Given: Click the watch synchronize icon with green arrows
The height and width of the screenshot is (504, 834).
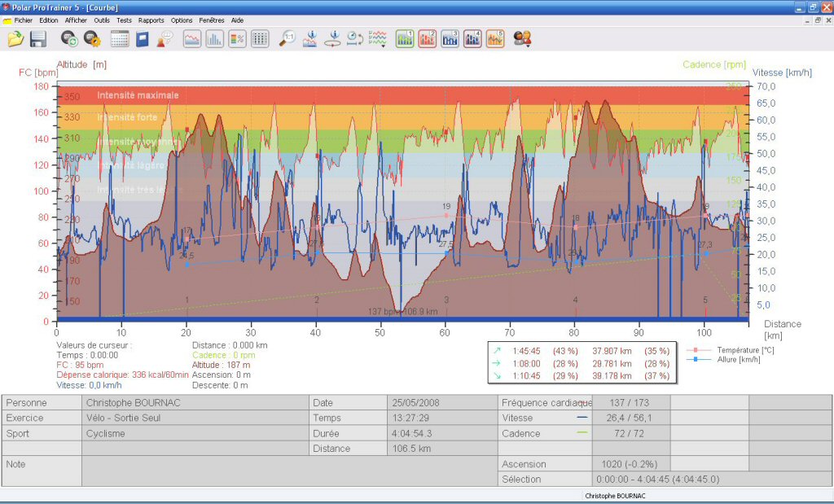Looking at the screenshot, I should point(69,39).
